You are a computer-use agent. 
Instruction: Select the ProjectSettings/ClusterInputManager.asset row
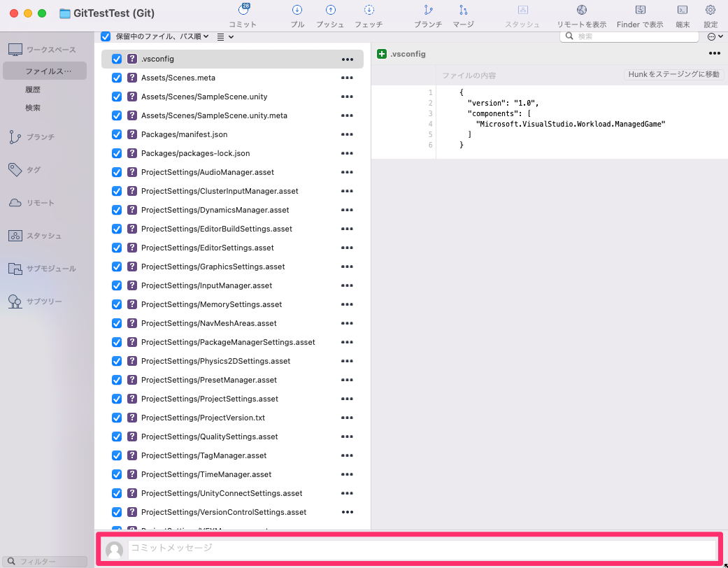click(x=232, y=191)
